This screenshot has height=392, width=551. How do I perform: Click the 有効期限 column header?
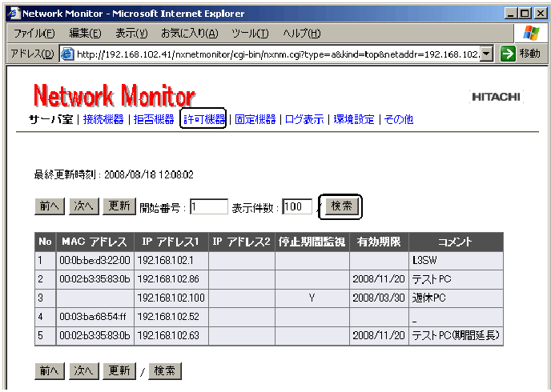(x=379, y=242)
